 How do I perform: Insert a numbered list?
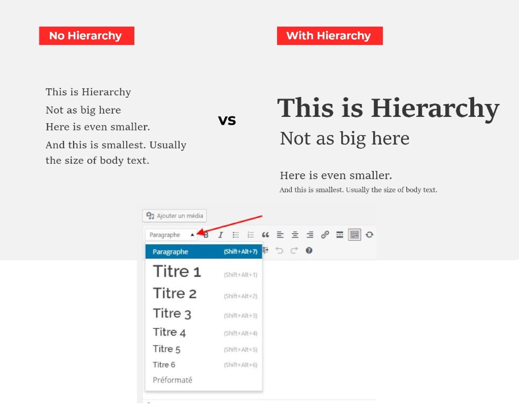(250, 235)
